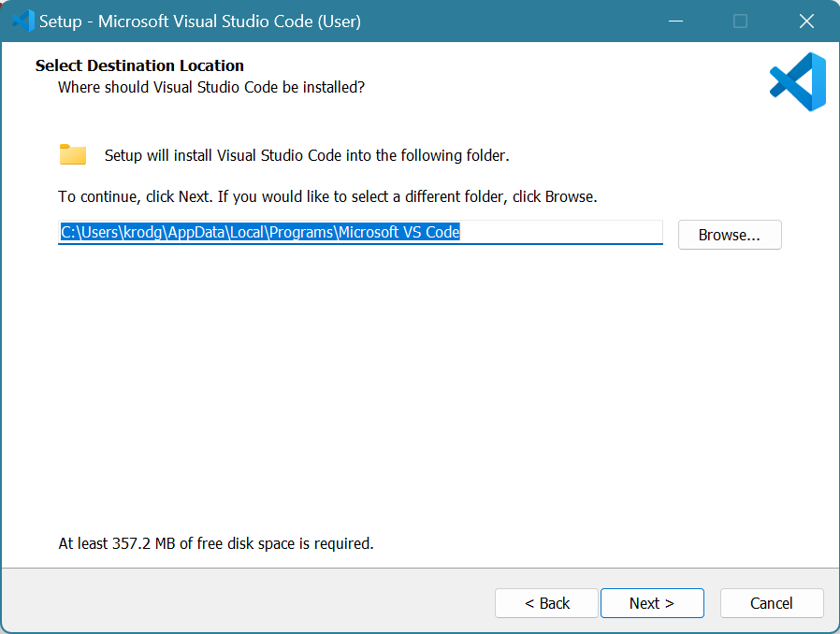
Task: Click the empty white area below the path field
Action: point(419,393)
